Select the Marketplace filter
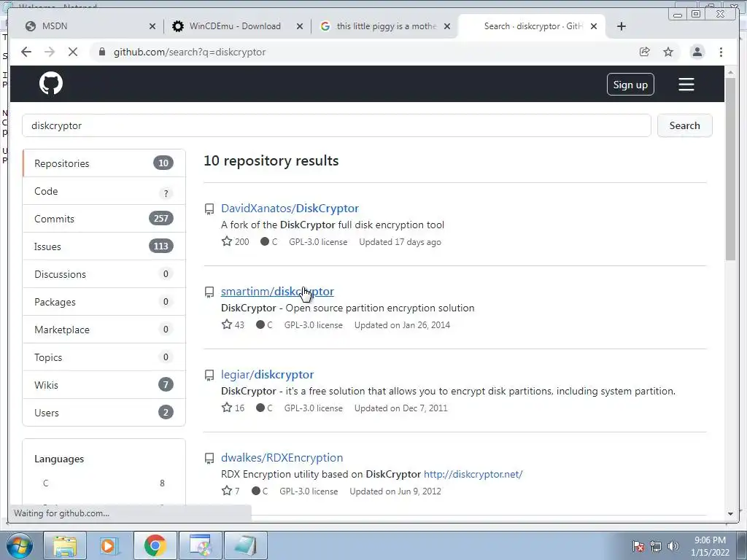Viewport: 747px width, 560px height. [104, 330]
